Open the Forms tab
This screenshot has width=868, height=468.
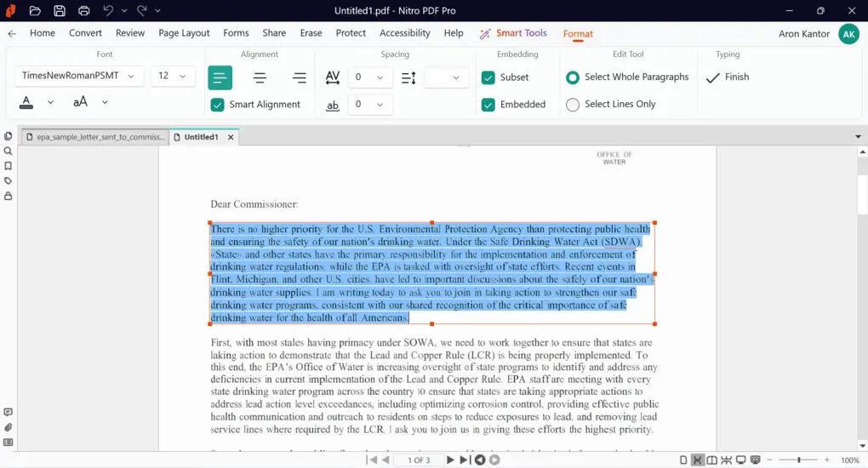[236, 33]
